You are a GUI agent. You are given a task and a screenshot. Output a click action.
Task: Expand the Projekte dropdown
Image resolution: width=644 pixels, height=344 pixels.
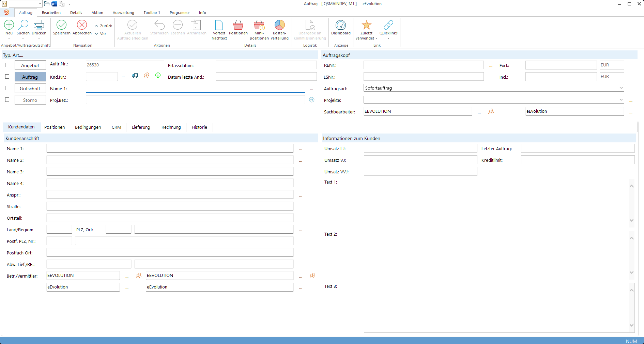point(621,100)
